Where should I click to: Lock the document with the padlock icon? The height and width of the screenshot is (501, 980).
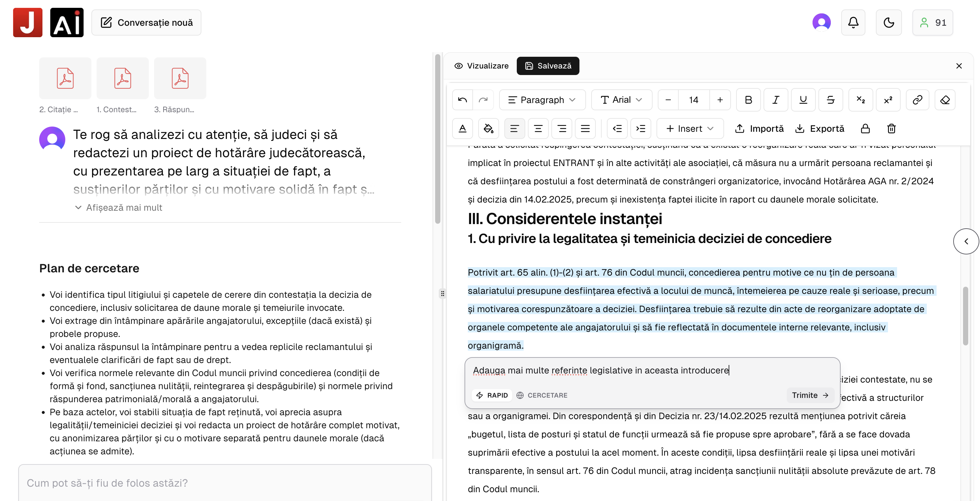(865, 129)
